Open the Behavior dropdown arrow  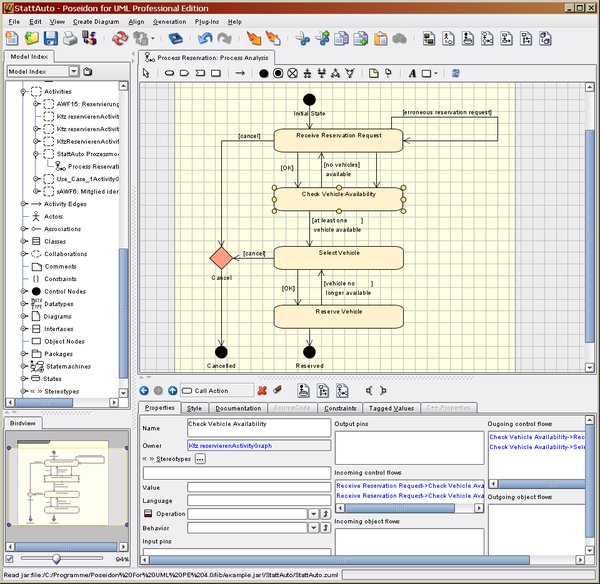[313, 528]
